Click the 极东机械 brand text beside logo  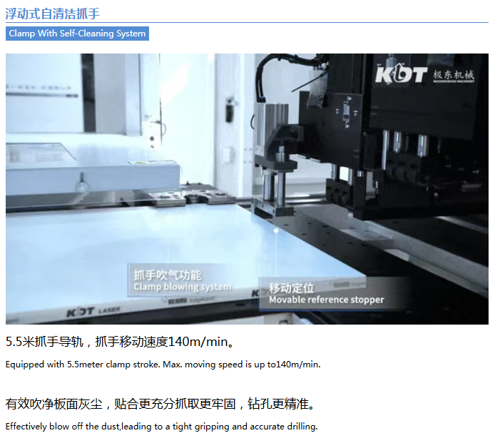coord(452,76)
